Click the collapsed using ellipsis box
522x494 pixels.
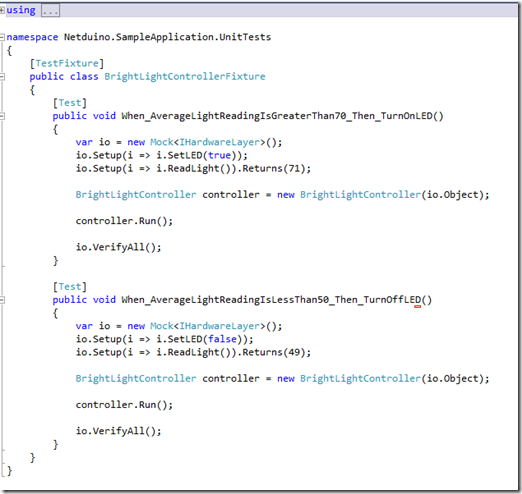50,11
